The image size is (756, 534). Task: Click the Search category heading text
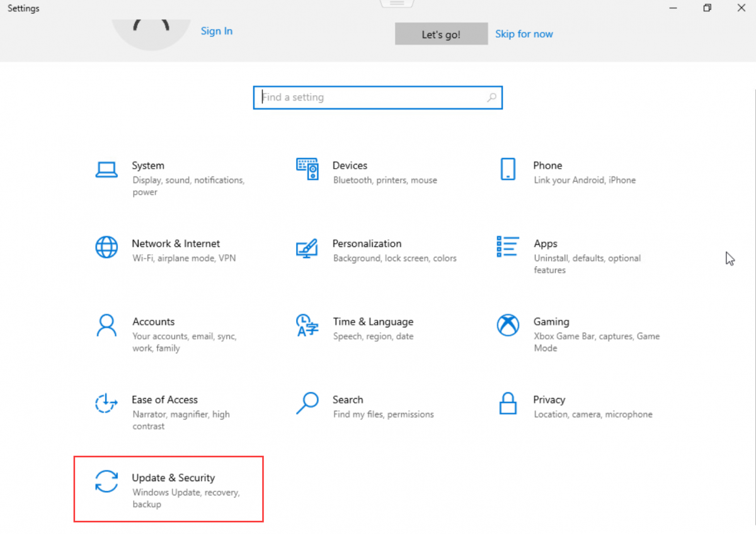click(348, 400)
